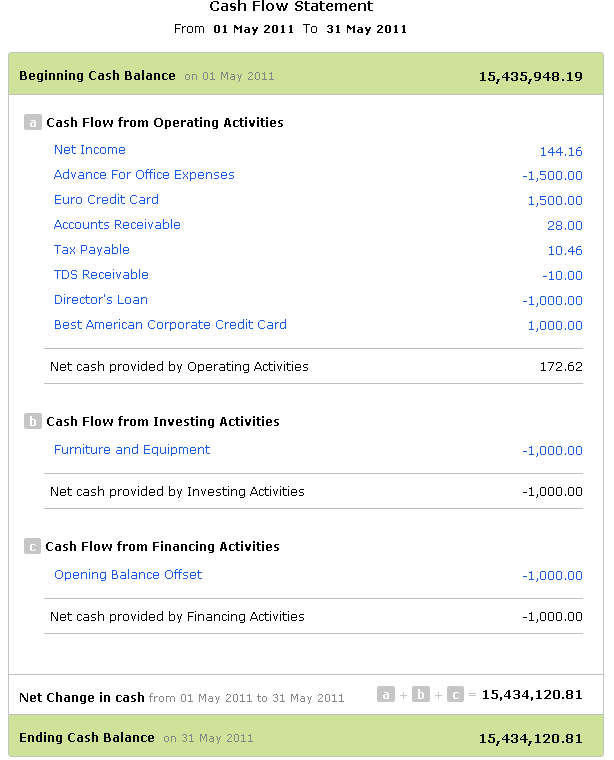Image resolution: width=614 pixels, height=760 pixels.
Task: Select the Euro Credit Card link
Action: click(106, 200)
